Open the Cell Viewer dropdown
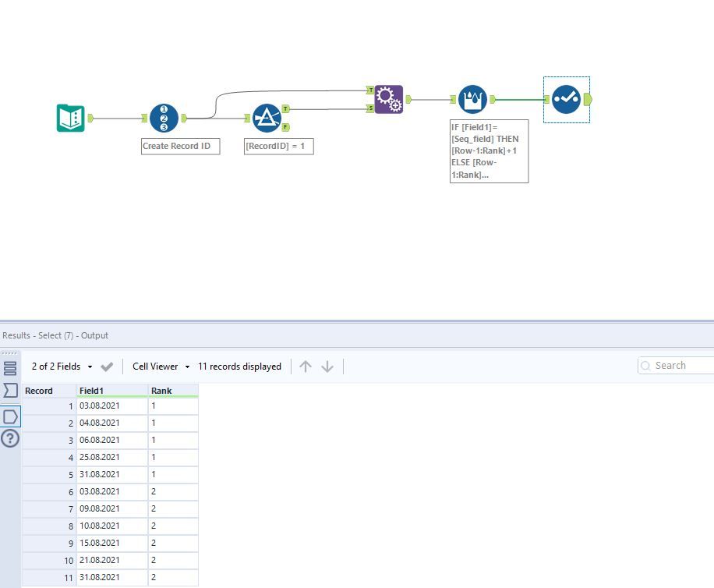714x588 pixels. tap(161, 367)
